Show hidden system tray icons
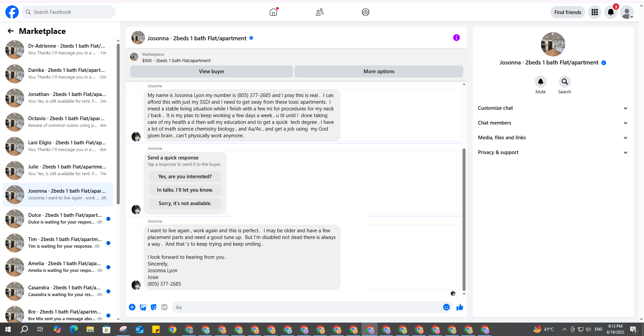644x336 pixels. click(x=565, y=329)
